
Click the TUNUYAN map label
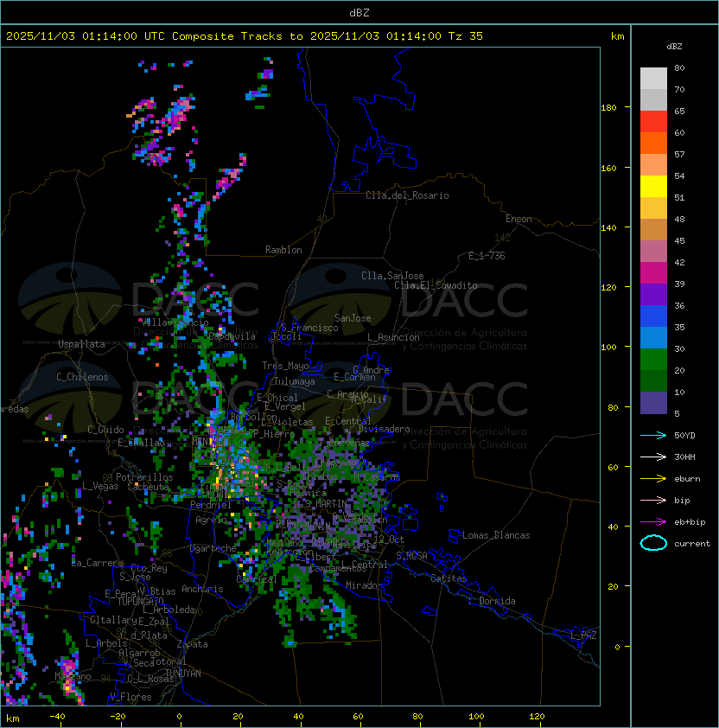[183, 674]
